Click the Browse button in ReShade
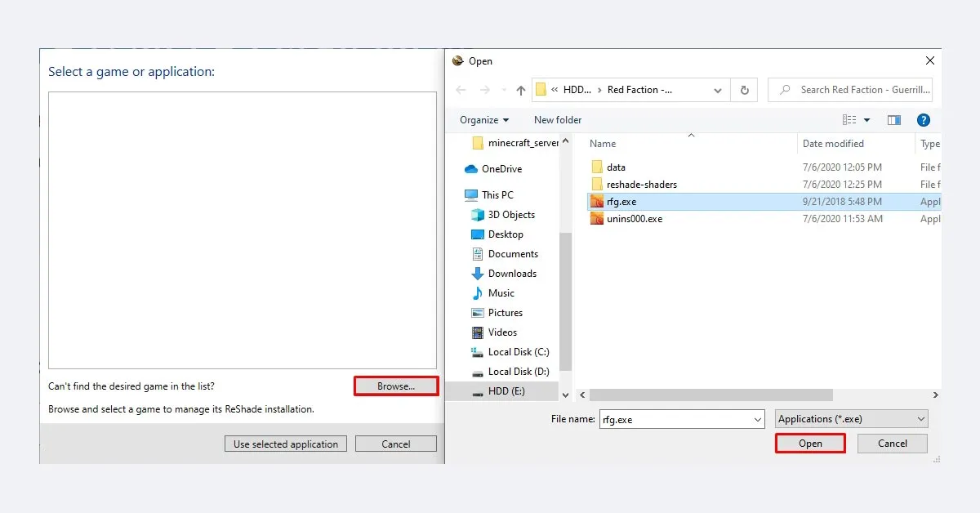 [x=395, y=386]
